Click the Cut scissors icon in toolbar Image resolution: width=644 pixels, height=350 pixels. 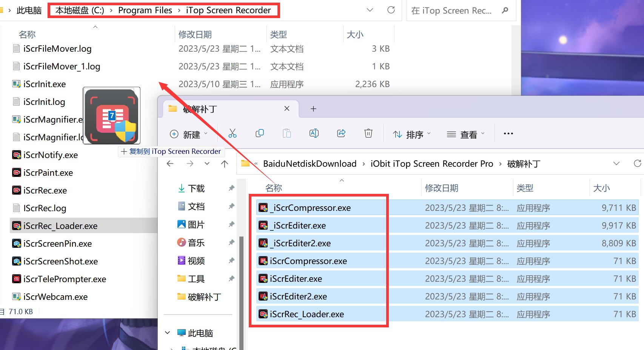coord(233,134)
